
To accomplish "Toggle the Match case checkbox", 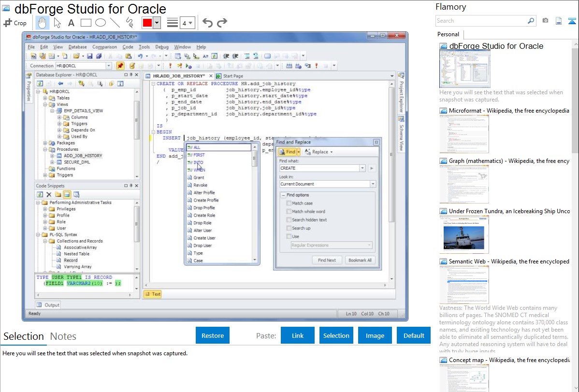I will tap(289, 203).
